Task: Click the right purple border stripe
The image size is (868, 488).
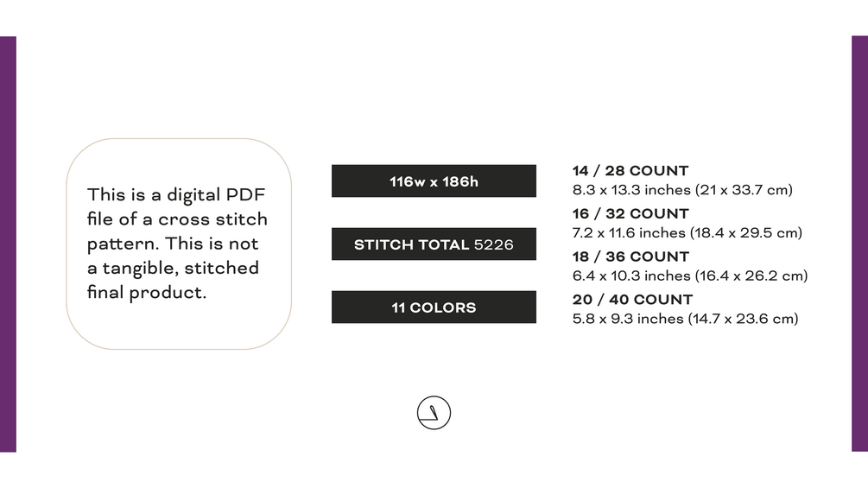Action: (x=859, y=244)
